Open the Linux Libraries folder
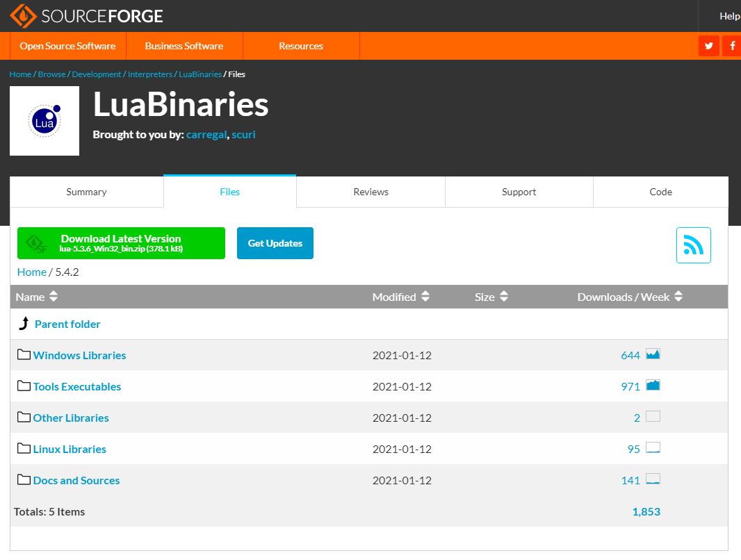This screenshot has height=560, width=741. tap(70, 449)
